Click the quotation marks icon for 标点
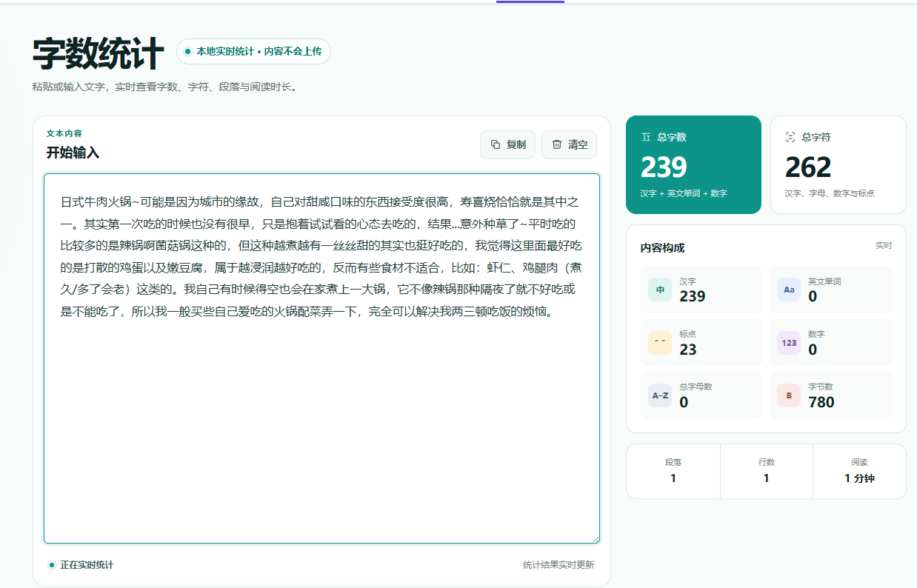The height and width of the screenshot is (588, 917). click(660, 342)
